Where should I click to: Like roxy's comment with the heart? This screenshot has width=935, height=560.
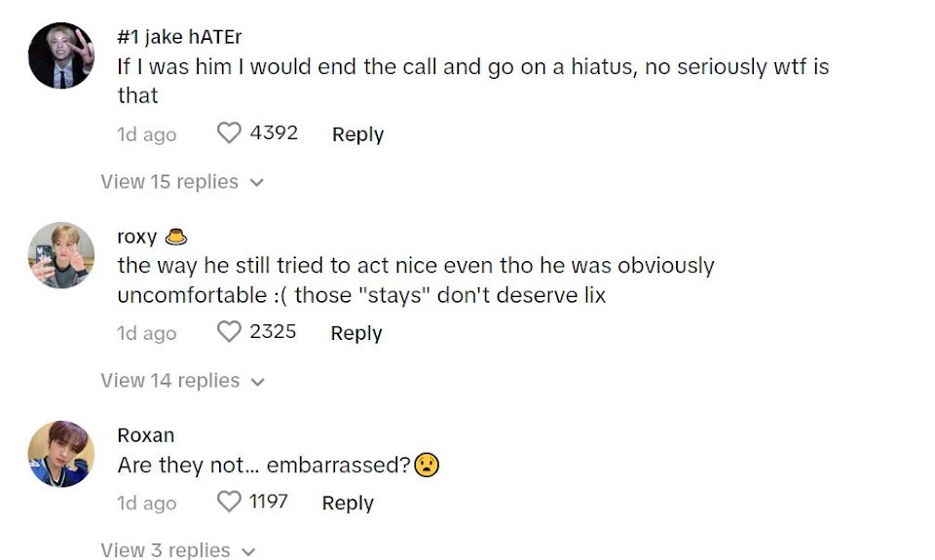[228, 332]
